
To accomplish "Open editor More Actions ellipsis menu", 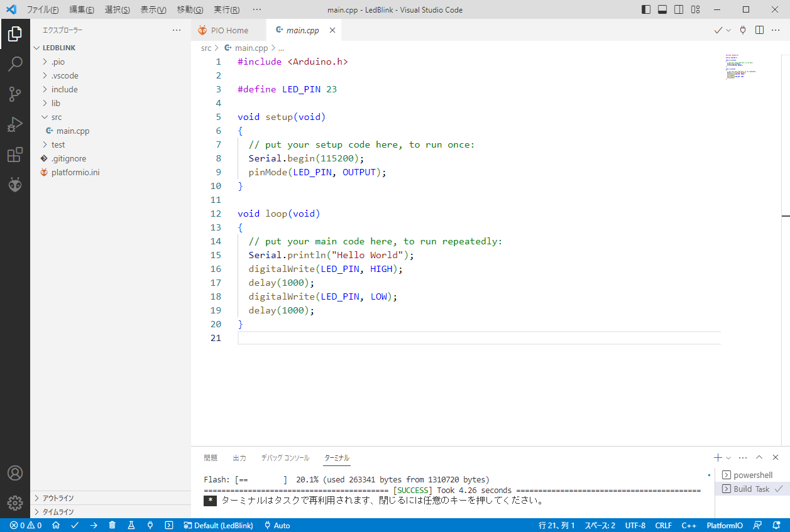I will click(776, 30).
